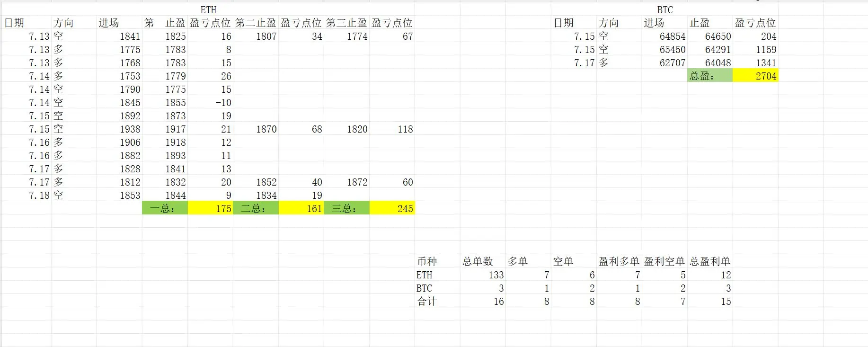Screen dimensions: 868x347
Task: Click the first take-profit cell 1855
Action: [165, 102]
